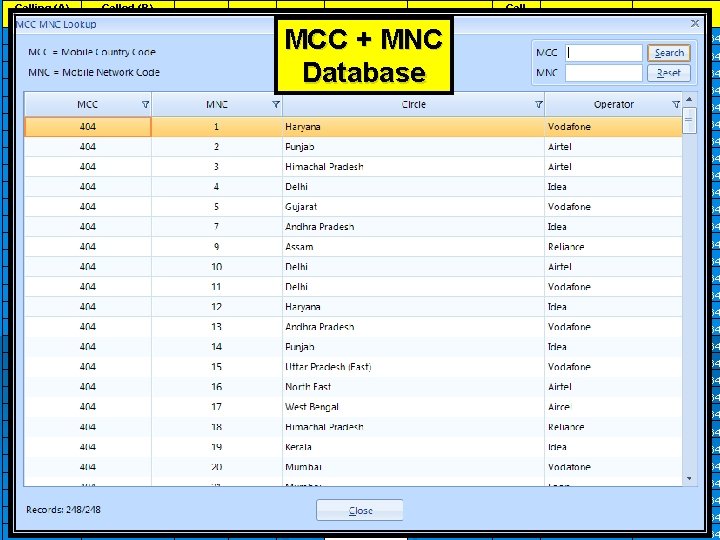Click the Kerala circle cell
This screenshot has width=720, height=540.
point(413,446)
